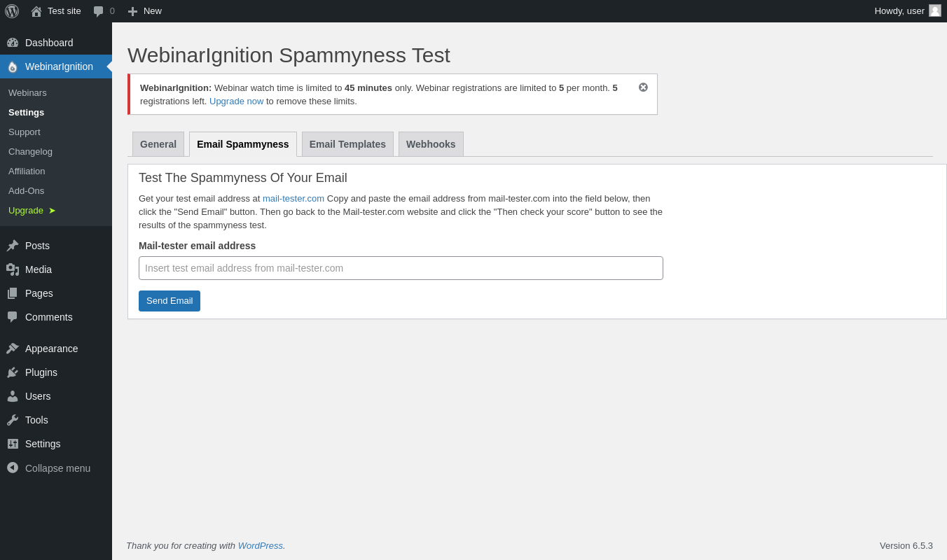Viewport: 947px width, 560px height.
Task: Click the Upgrade now link
Action: pos(237,101)
